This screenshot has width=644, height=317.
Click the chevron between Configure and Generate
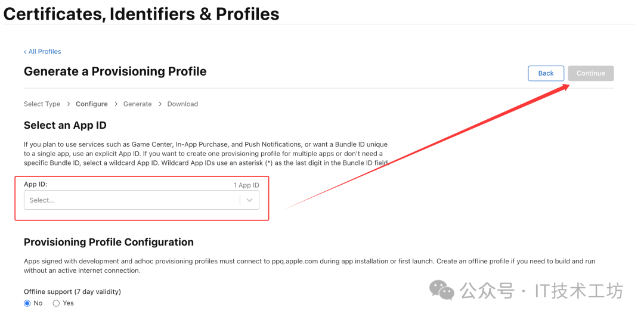pos(116,104)
